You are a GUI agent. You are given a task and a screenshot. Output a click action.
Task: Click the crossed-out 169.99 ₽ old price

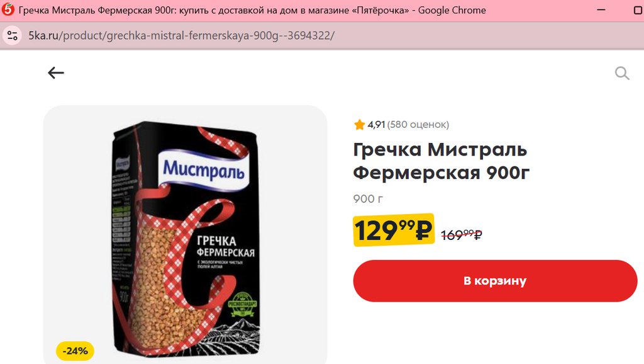click(x=462, y=234)
